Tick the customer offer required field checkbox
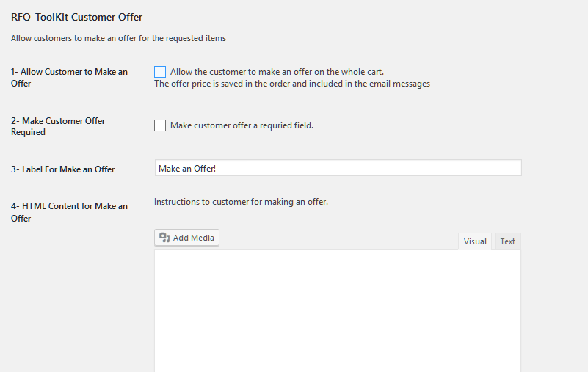588x372 pixels. pyautogui.click(x=160, y=125)
